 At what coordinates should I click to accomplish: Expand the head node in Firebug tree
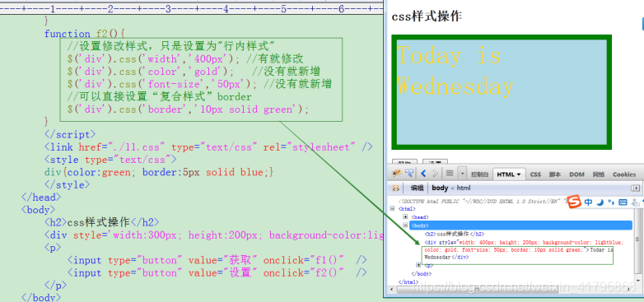[x=405, y=216]
